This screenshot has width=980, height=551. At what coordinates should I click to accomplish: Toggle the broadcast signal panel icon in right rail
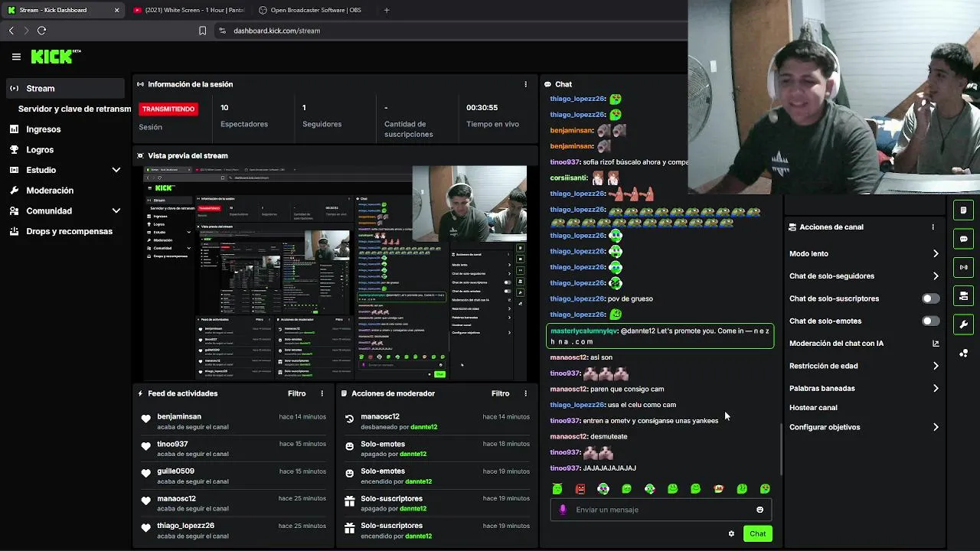[963, 267]
